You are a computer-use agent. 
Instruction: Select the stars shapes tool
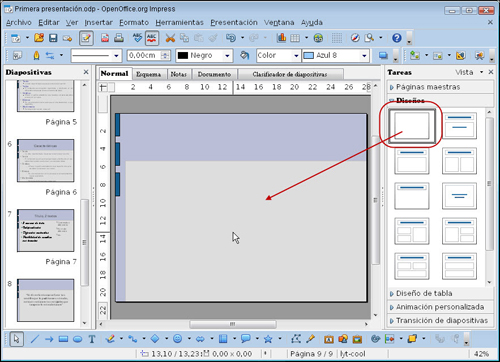[268, 339]
